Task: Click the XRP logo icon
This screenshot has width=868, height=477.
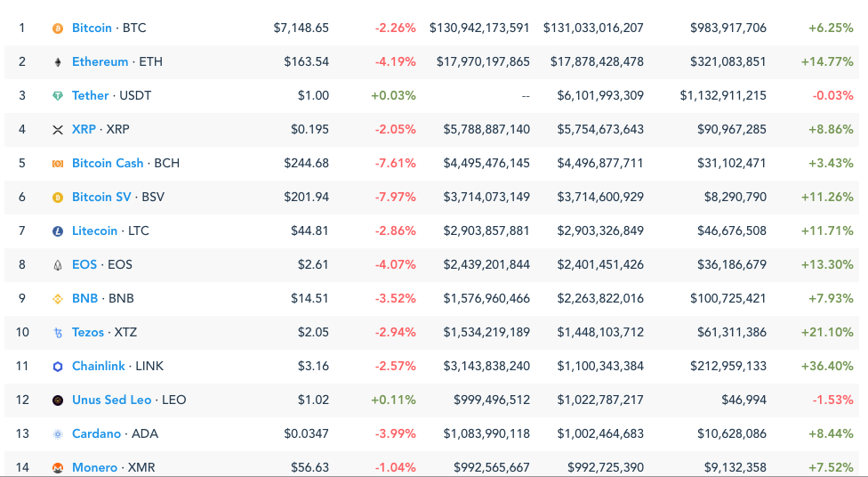Action: tap(58, 130)
